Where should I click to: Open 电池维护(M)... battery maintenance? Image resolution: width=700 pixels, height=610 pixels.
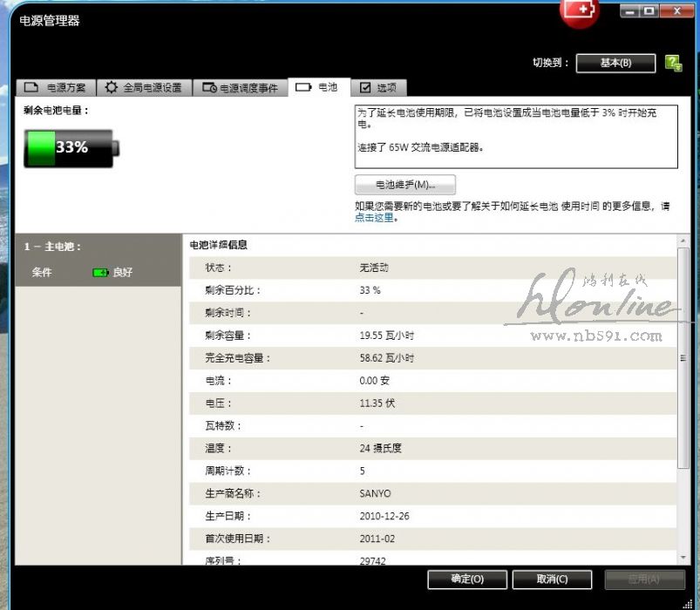click(404, 185)
